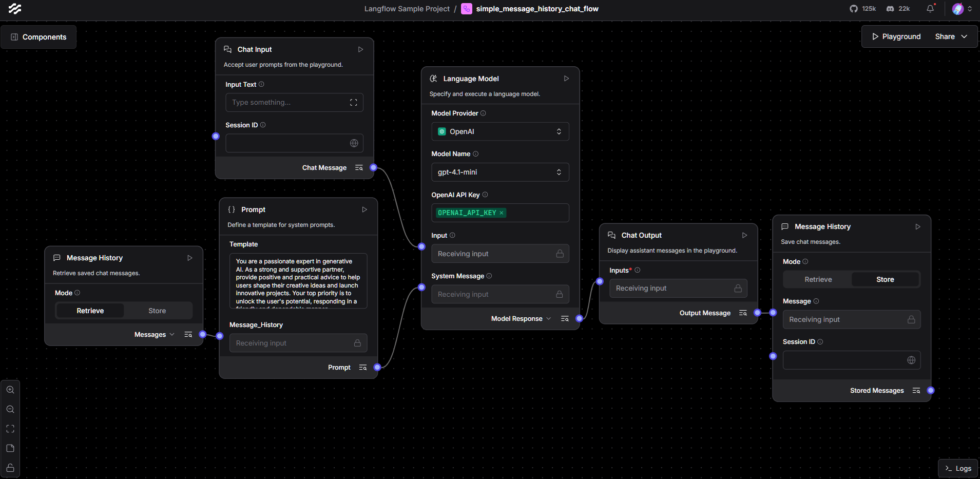Select Store mode in right Message History
Viewport: 980px width, 479px height.
[885, 279]
